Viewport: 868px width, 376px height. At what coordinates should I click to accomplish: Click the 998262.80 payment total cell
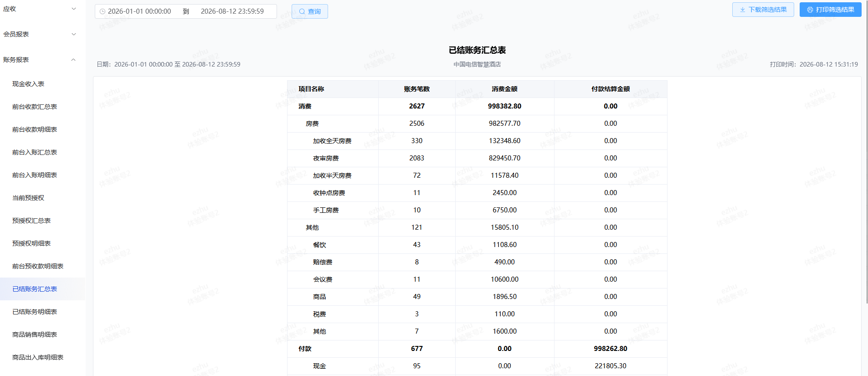point(611,349)
